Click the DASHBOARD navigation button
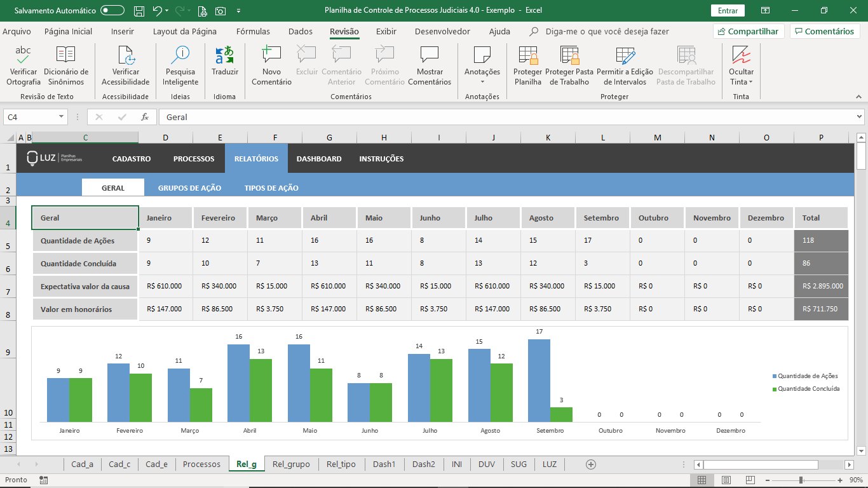 319,159
